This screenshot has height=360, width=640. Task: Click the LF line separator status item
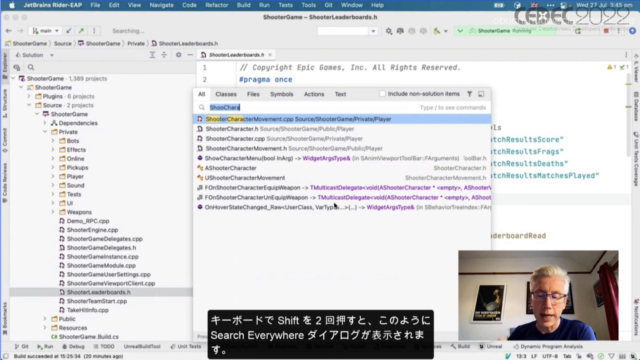(x=534, y=356)
